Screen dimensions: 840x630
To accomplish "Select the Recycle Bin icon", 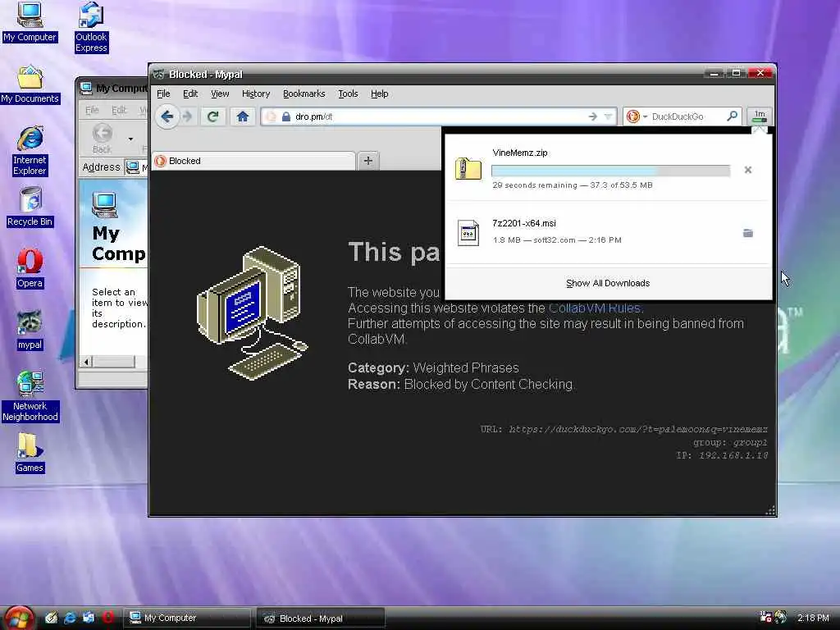I will tap(30, 208).
